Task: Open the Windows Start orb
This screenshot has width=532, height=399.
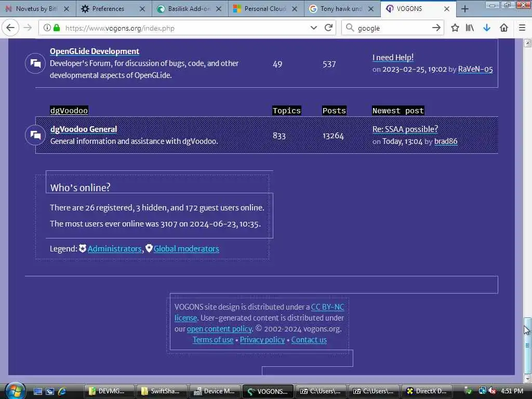Action: pyautogui.click(x=15, y=391)
